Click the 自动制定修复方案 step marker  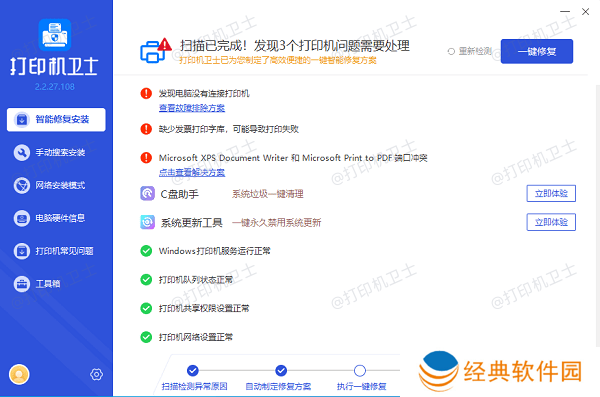(281, 370)
